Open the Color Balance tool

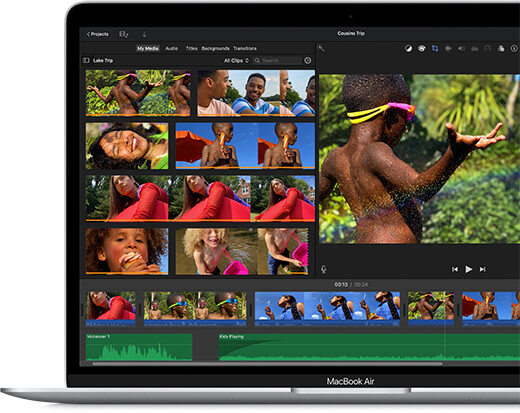tap(408, 49)
